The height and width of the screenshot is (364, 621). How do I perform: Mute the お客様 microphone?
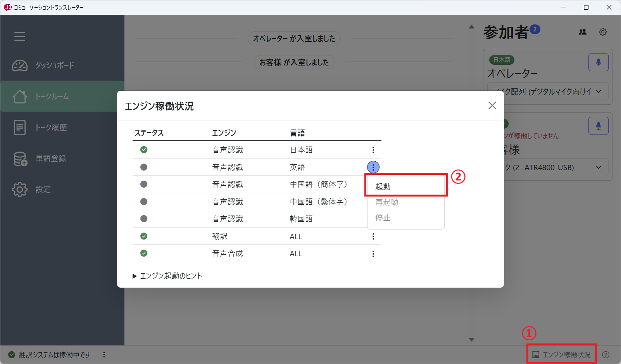[598, 125]
